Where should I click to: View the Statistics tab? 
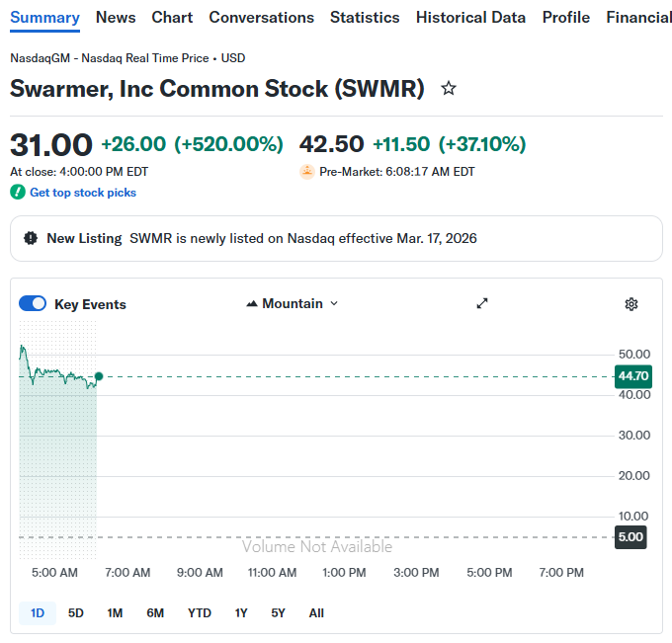coord(365,18)
